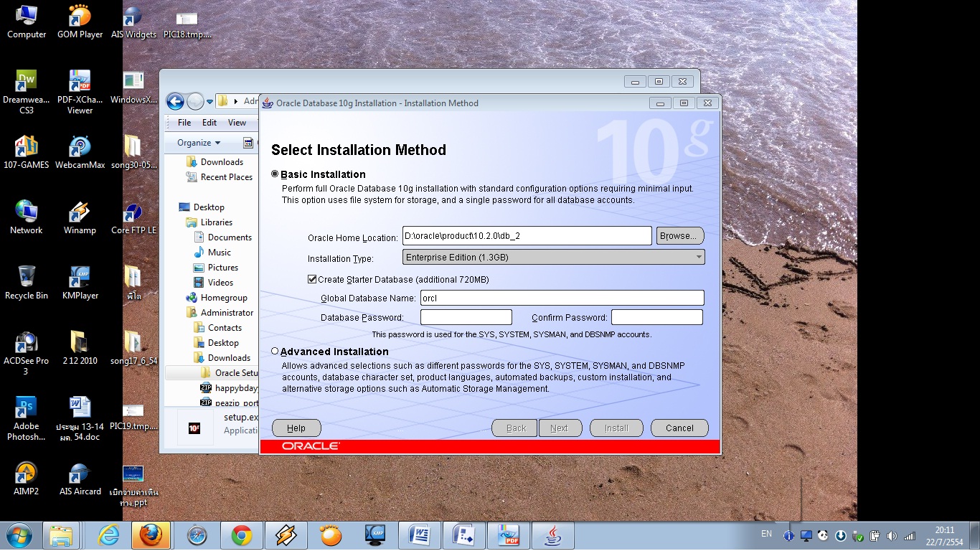Open the Organize dropdown in Explorer
This screenshot has height=551, width=980.
pyautogui.click(x=199, y=143)
